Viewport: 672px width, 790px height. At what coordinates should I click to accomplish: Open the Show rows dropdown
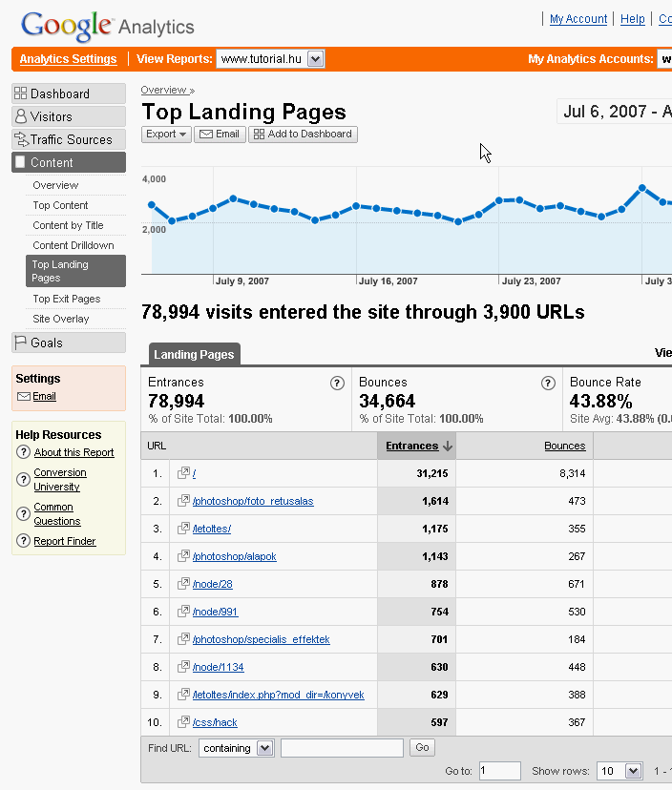coord(633,770)
